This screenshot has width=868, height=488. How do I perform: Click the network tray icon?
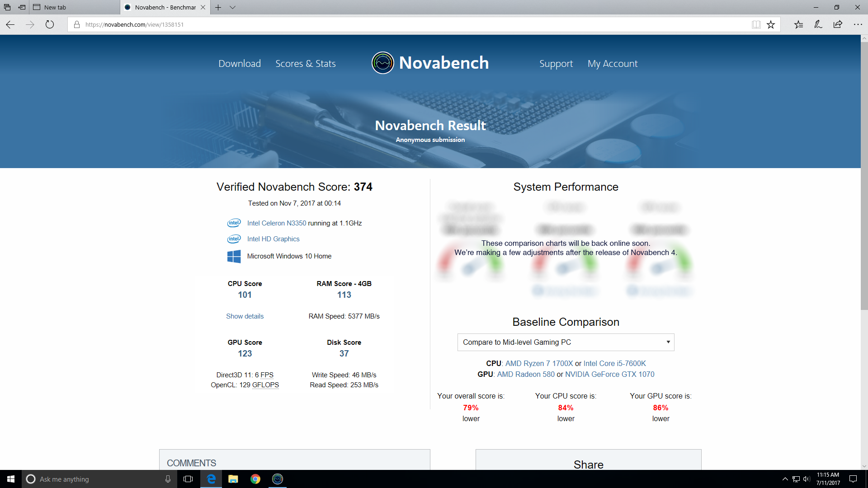click(x=796, y=479)
